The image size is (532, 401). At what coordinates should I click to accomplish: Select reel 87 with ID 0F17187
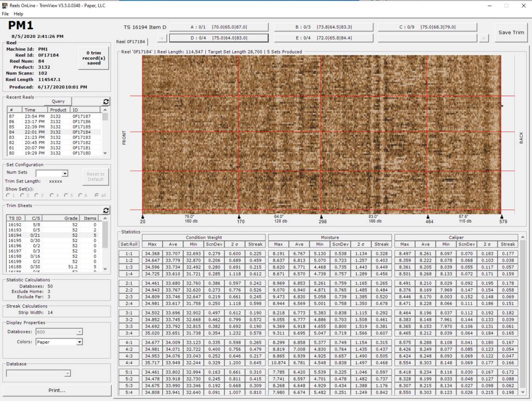click(x=54, y=116)
